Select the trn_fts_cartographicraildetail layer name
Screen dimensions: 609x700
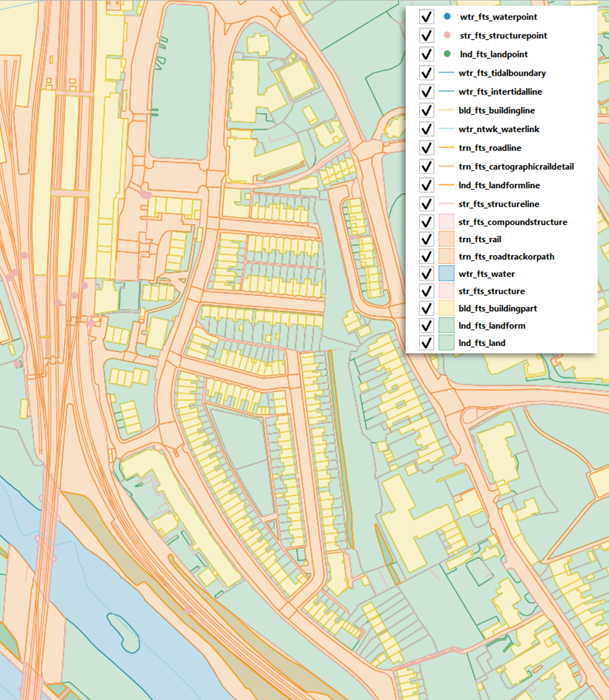pos(516,166)
